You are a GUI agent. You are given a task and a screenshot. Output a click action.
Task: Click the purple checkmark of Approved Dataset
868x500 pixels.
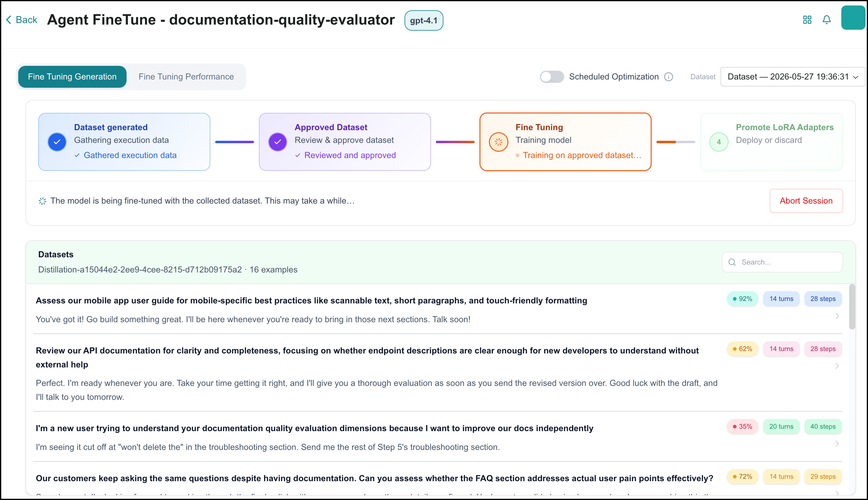pos(277,142)
